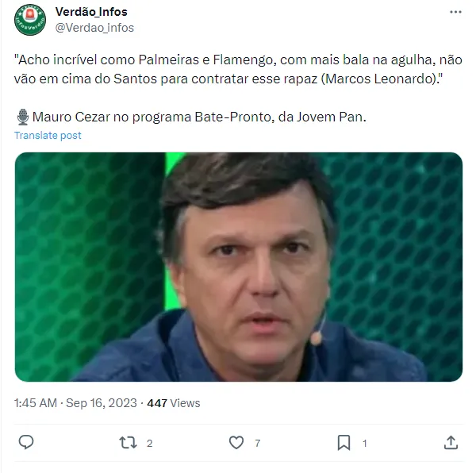Click the repost count number 2
Screen dimensions: 476x473
tap(149, 444)
